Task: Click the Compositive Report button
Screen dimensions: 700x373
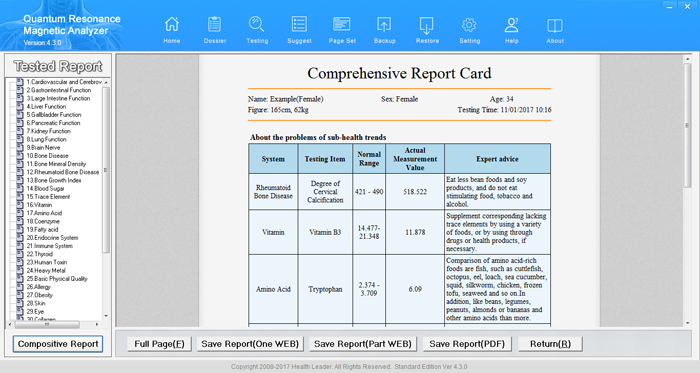Action: tap(58, 344)
